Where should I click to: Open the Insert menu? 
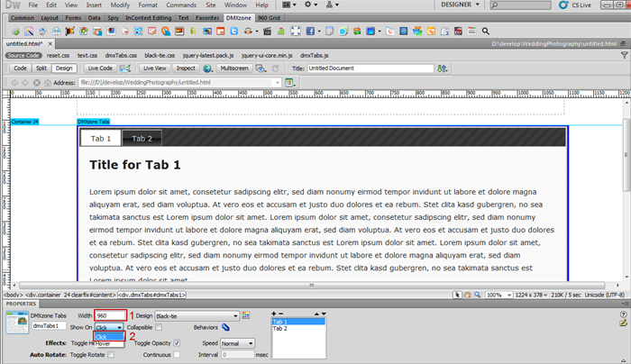pos(94,5)
